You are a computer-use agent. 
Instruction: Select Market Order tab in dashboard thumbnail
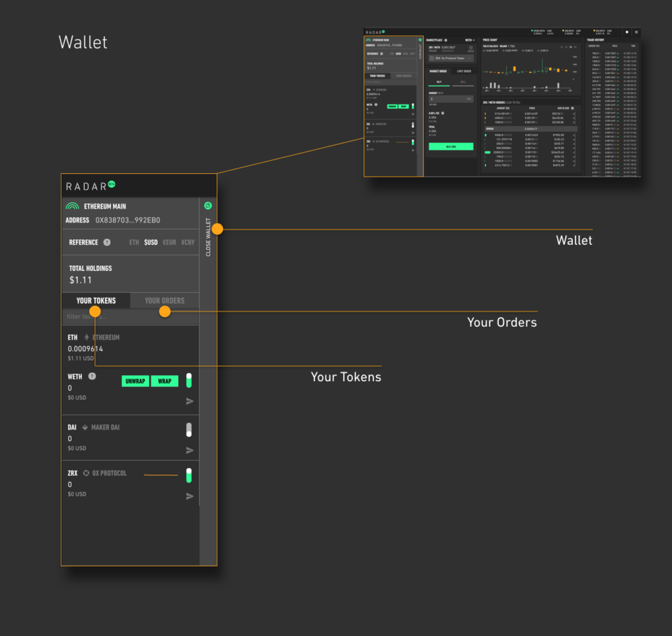[438, 71]
